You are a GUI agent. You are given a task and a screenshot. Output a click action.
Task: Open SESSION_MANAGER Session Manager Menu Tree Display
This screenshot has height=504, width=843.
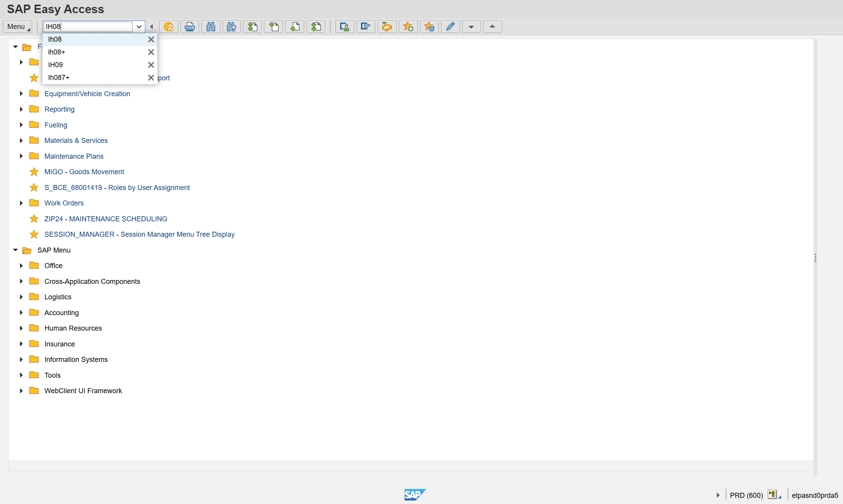[140, 234]
